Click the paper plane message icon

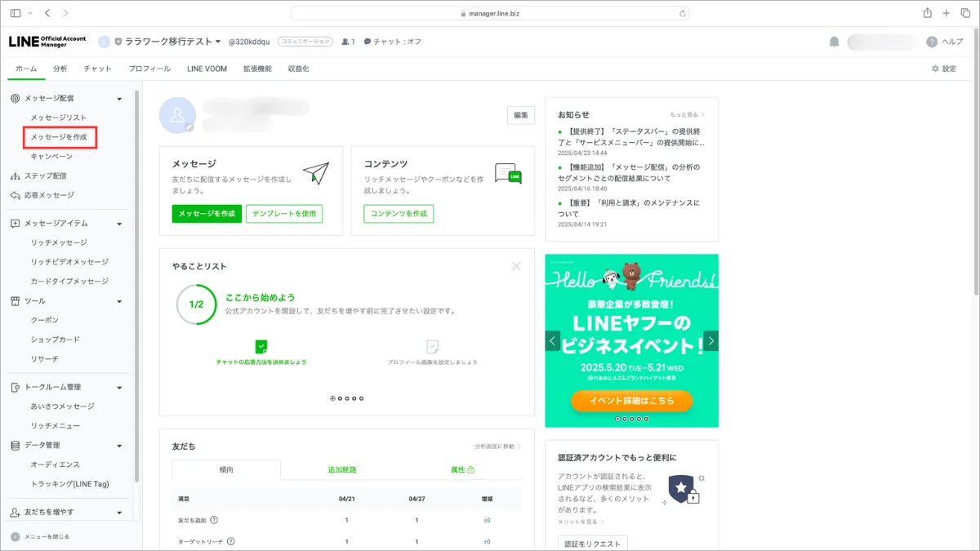click(315, 173)
